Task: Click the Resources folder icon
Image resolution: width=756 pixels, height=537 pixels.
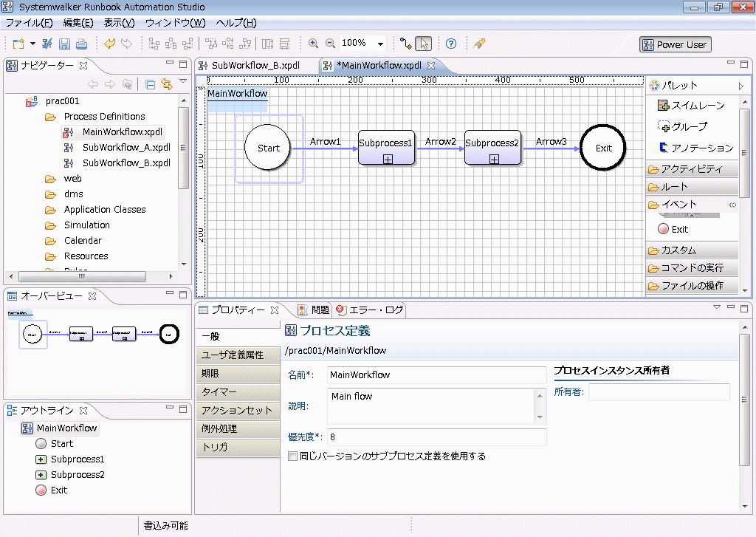Action: [51, 256]
